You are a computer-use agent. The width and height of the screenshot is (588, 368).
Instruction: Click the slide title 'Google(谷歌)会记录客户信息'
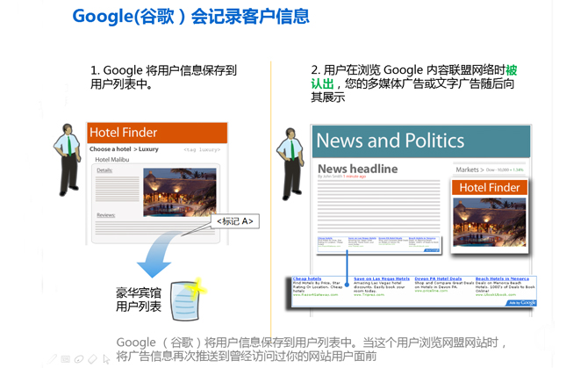click(190, 16)
